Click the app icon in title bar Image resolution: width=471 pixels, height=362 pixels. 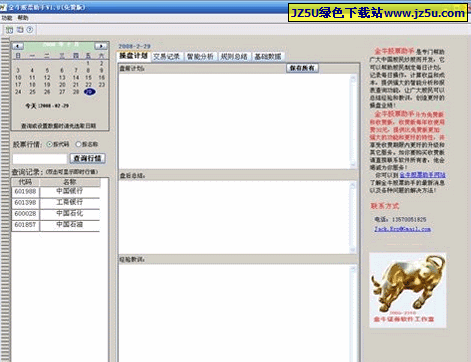coord(3,7)
